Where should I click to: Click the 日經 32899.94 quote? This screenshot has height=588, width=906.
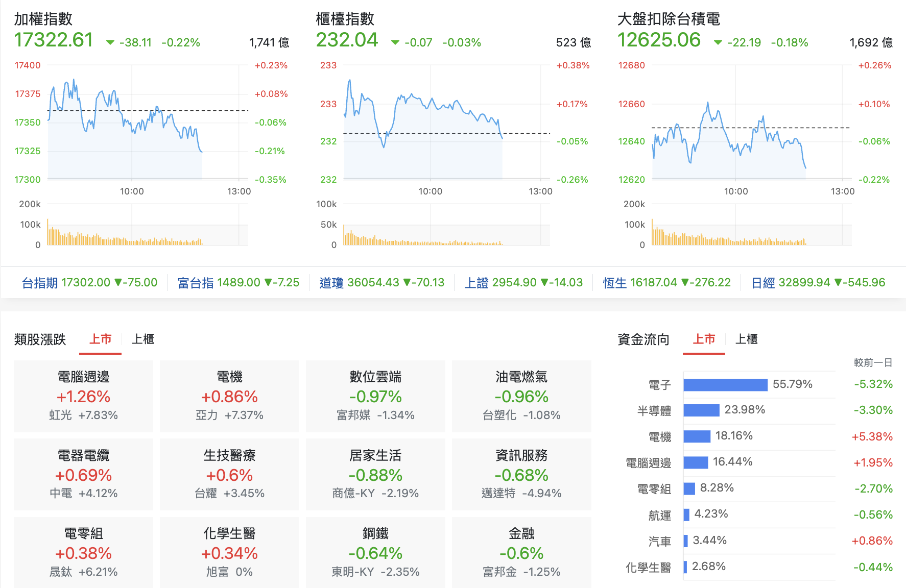(x=818, y=282)
